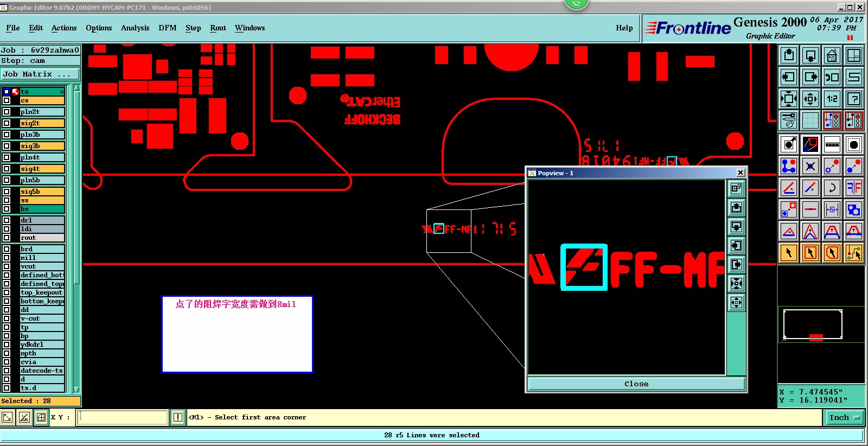Viewport: 868px width, 446px height.
Task: Select the single arrow pointer select tool
Action: tap(789, 253)
